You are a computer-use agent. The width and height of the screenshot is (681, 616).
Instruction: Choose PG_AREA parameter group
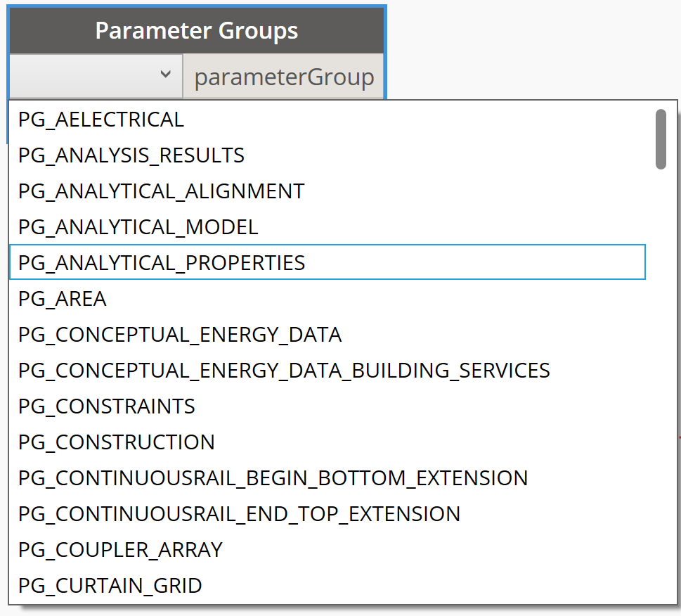(63, 299)
